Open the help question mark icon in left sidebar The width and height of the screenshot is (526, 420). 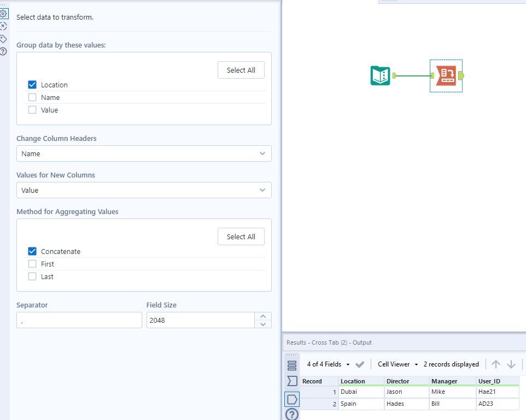pos(3,51)
